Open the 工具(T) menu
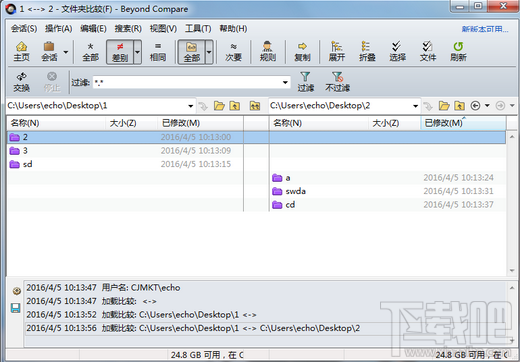 (x=198, y=29)
